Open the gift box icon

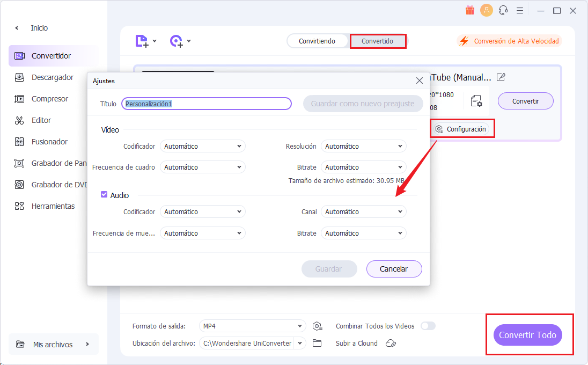pyautogui.click(x=470, y=10)
